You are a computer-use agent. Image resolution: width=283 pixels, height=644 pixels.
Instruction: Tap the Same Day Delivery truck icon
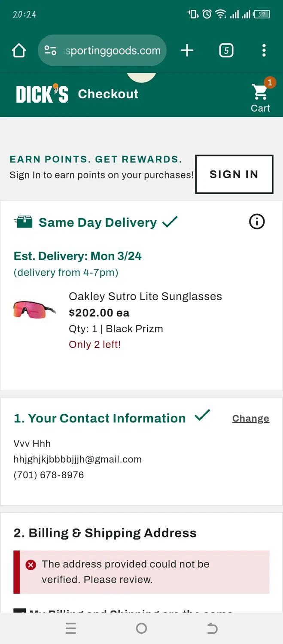tap(23, 222)
